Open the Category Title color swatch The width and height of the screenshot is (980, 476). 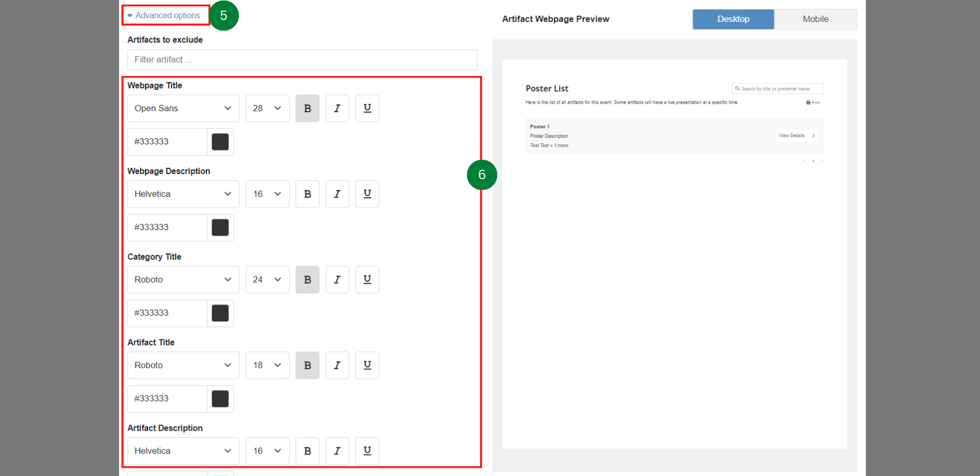click(220, 313)
